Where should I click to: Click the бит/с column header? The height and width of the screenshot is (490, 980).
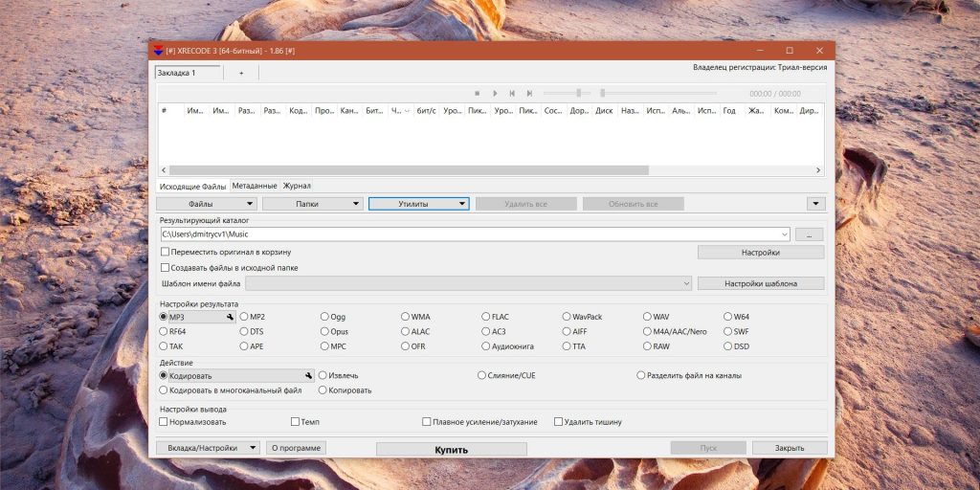click(x=426, y=111)
